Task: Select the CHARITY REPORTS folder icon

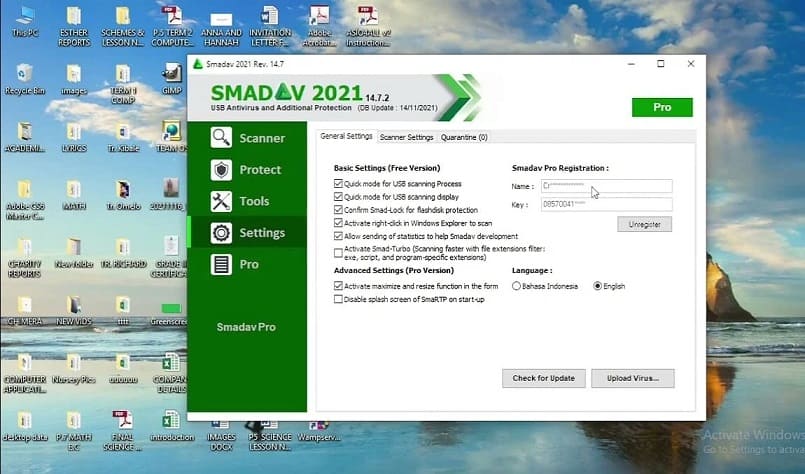Action: [25, 258]
